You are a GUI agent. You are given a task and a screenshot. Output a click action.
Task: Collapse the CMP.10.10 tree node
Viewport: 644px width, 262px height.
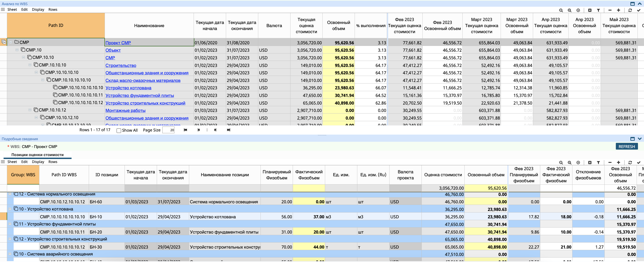coord(23,57)
